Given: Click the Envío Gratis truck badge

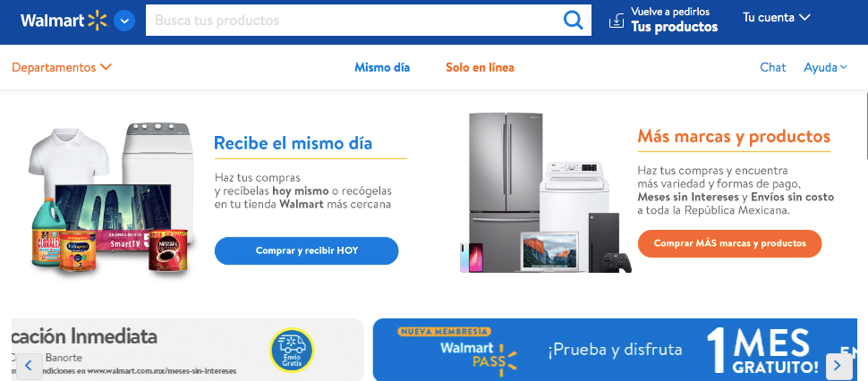Looking at the screenshot, I should (292, 350).
